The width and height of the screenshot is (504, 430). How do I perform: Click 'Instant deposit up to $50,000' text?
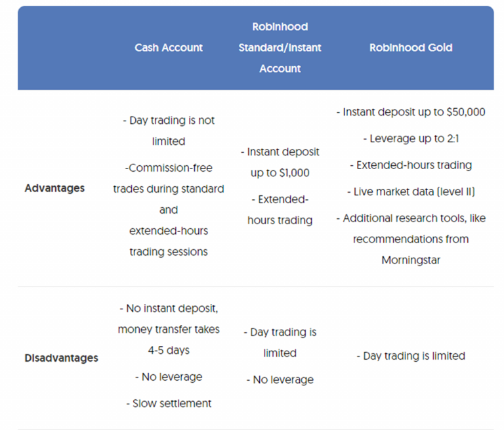(411, 112)
